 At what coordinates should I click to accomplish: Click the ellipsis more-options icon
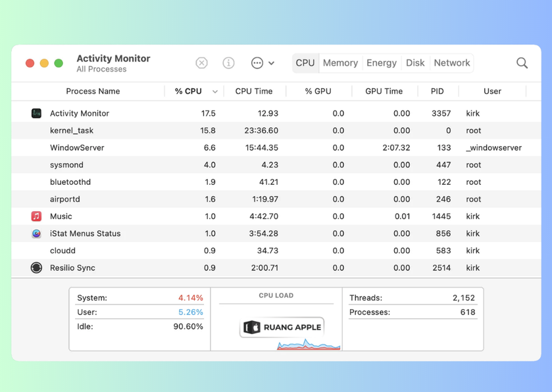tap(257, 63)
